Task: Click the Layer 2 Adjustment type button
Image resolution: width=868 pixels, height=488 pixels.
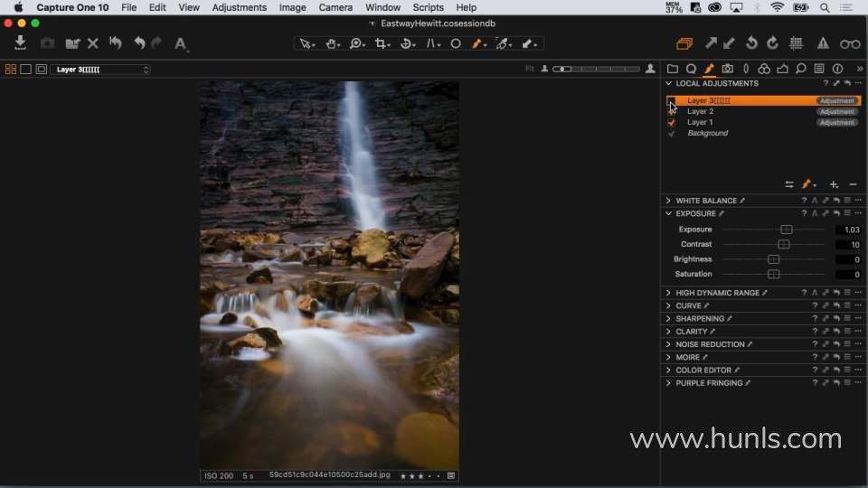Action: (836, 111)
